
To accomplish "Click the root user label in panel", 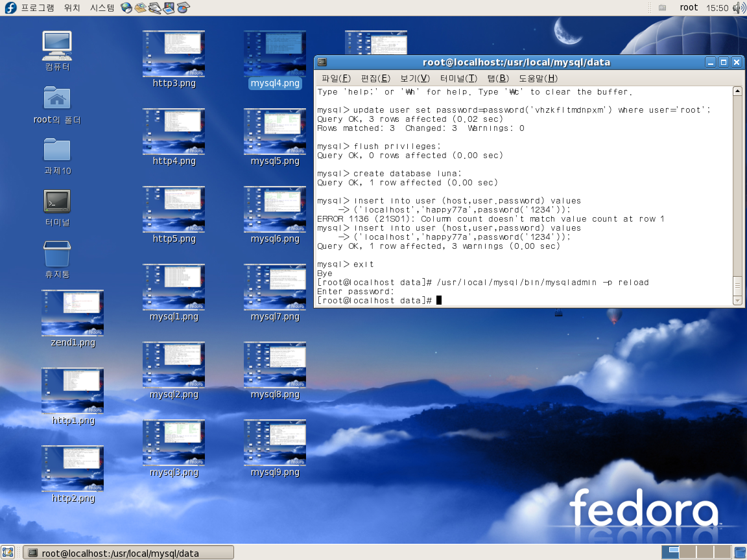I will (x=689, y=8).
